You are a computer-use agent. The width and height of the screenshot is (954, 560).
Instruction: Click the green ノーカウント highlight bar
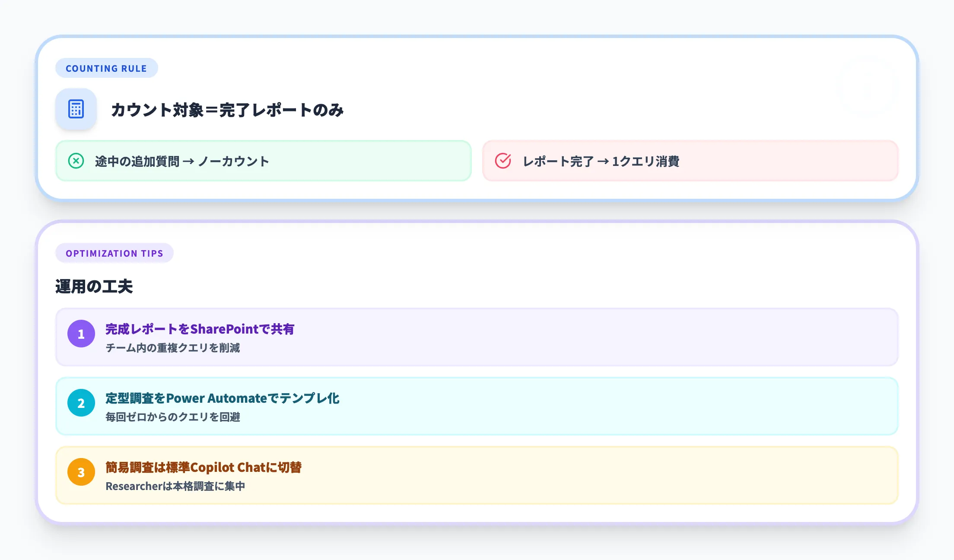(x=263, y=161)
